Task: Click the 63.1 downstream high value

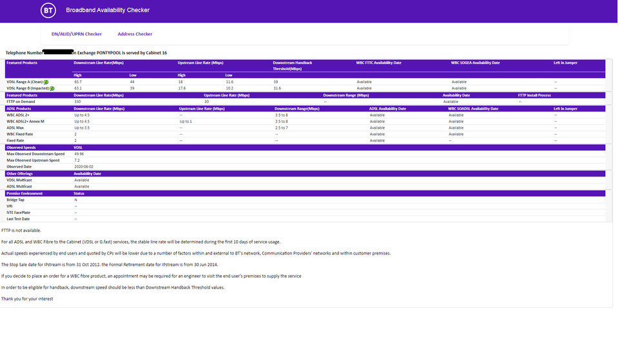Action: [x=78, y=88]
